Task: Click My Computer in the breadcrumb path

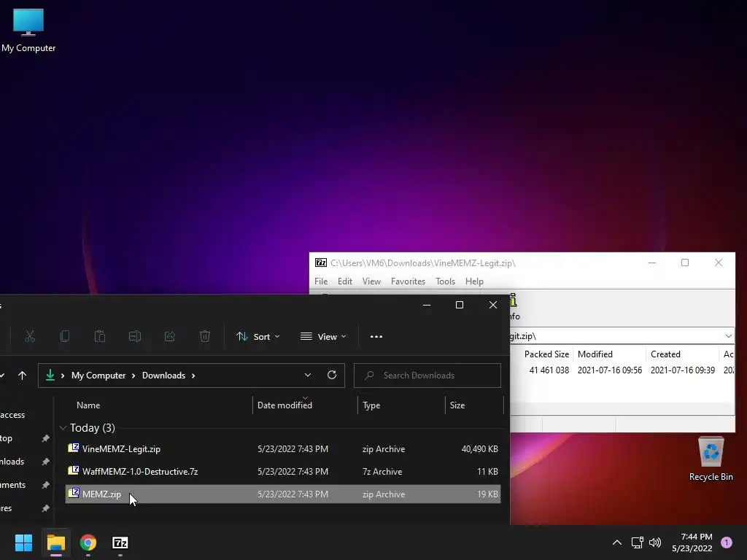Action: (98, 376)
